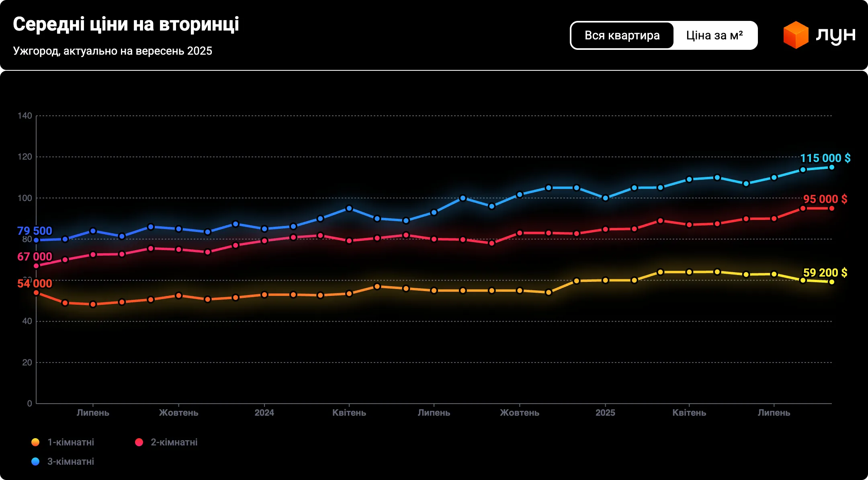
Task: Click the 'Середні ціни на вторинці' title
Action: (126, 24)
